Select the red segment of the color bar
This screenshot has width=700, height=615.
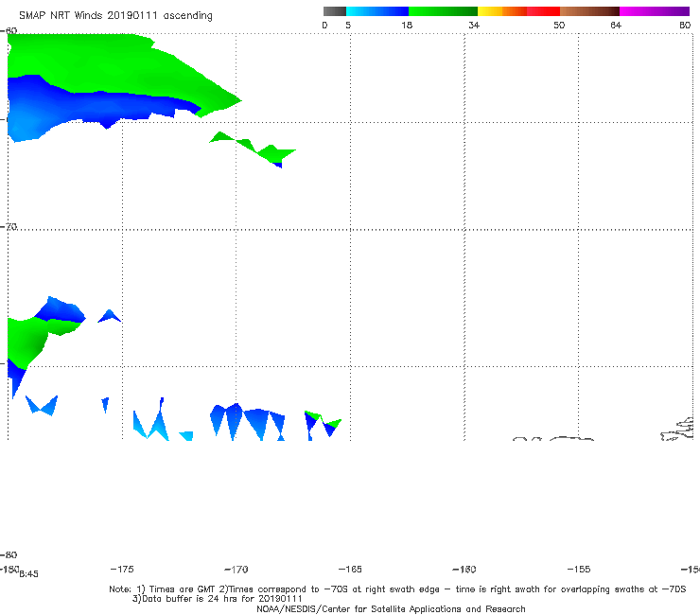click(543, 11)
